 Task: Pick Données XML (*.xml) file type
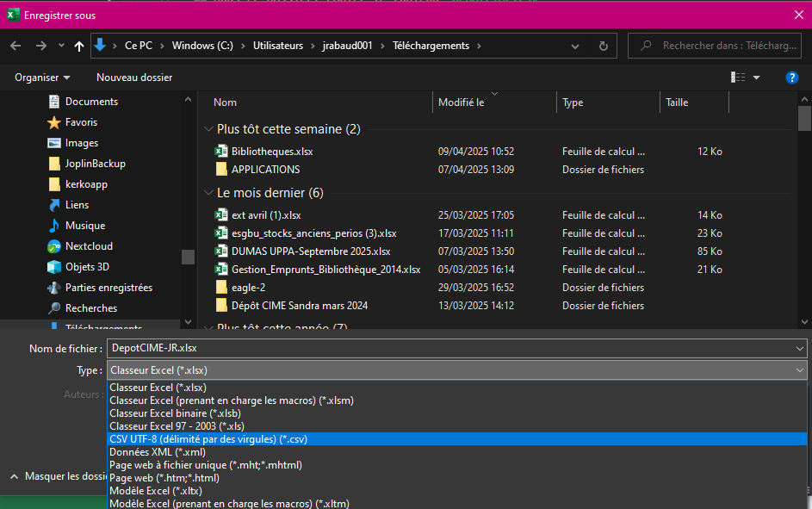click(158, 452)
